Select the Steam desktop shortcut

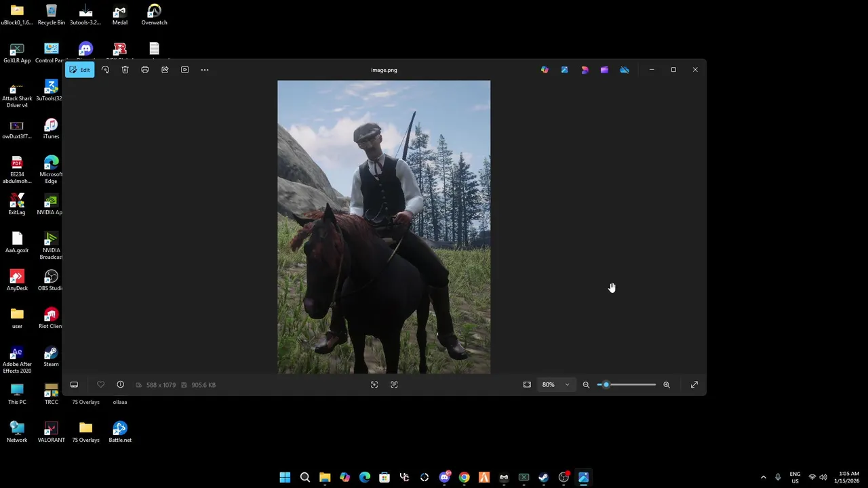pyautogui.click(x=52, y=357)
